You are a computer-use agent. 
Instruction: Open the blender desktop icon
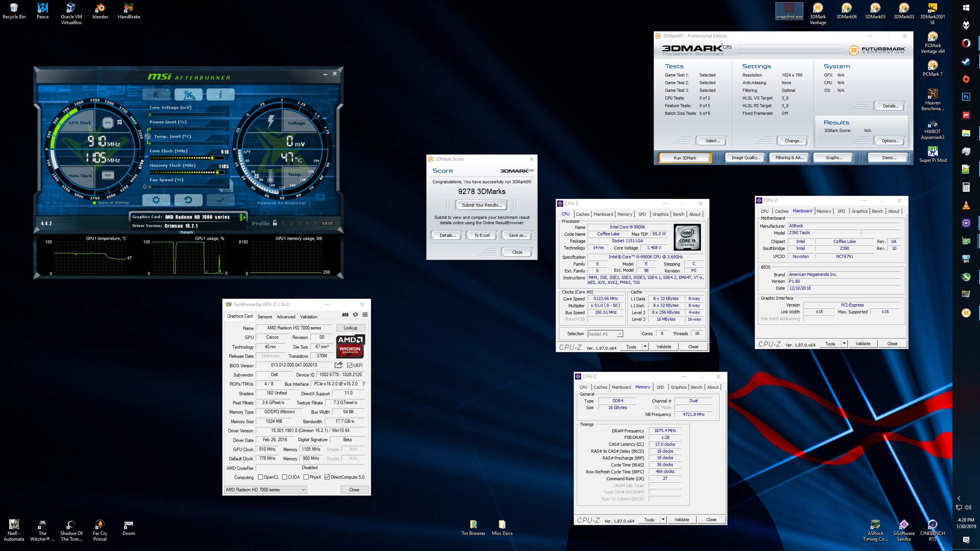[100, 11]
